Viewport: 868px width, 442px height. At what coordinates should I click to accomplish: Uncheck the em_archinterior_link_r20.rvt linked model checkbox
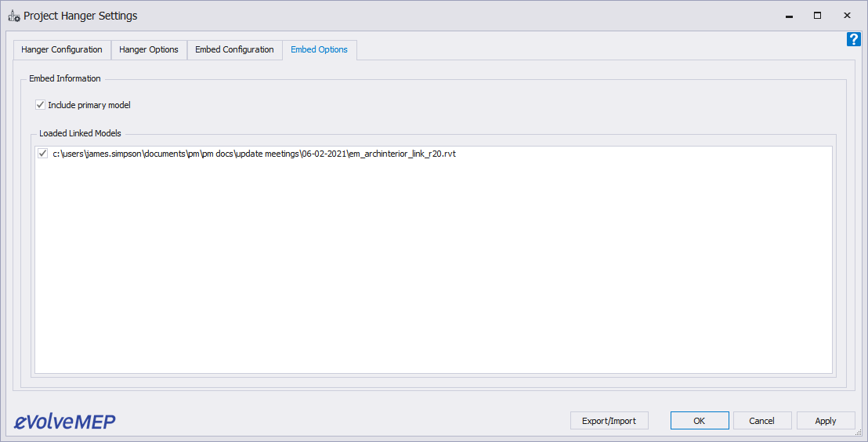pyautogui.click(x=42, y=154)
